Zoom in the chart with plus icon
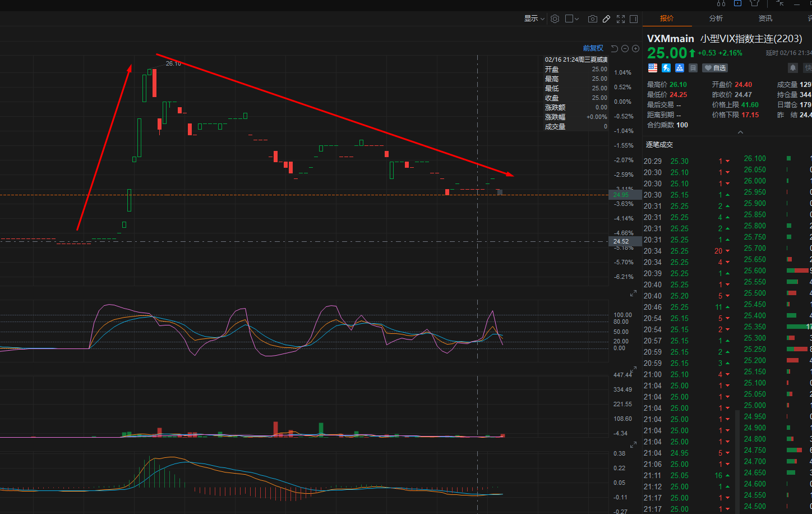Screen dimensions: 812x514 click(635, 49)
